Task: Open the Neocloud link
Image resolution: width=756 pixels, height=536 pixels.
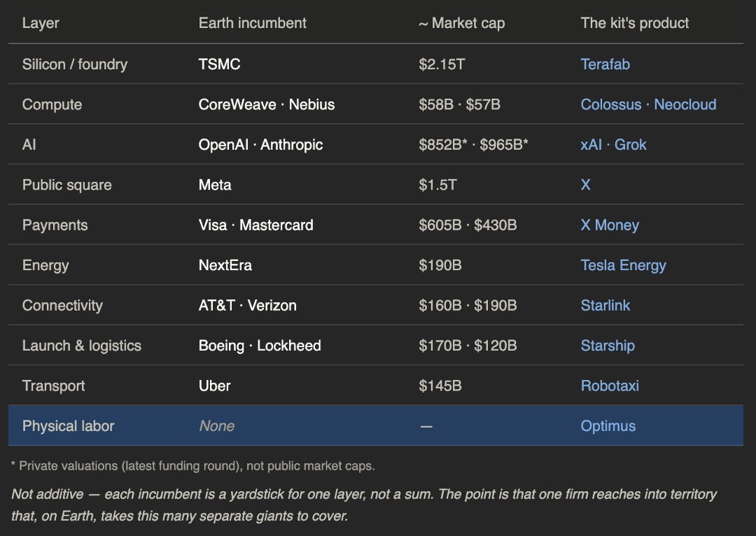Action: tap(685, 104)
